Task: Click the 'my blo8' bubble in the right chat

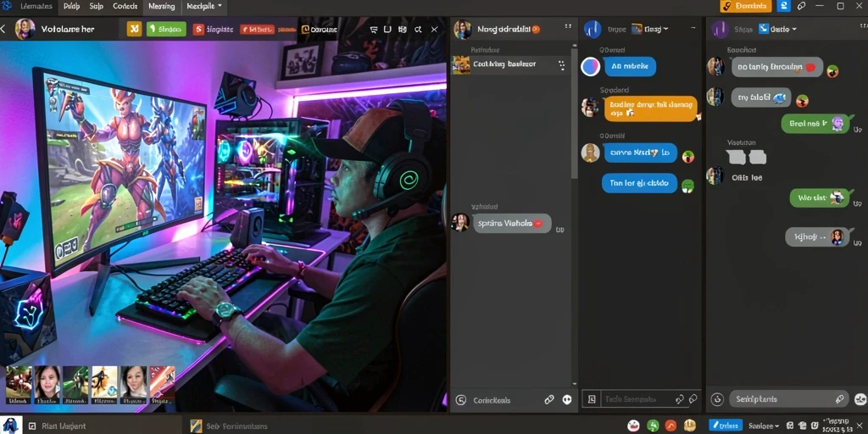Action: point(761,97)
